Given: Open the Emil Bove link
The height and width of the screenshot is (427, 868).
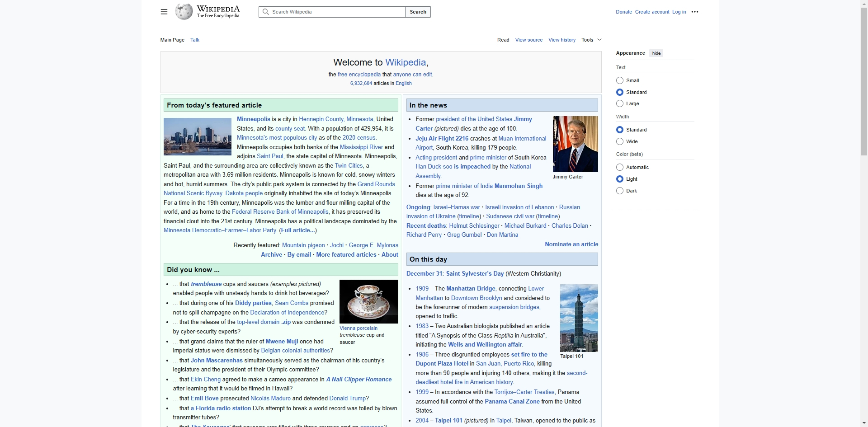Looking at the screenshot, I should coord(204,399).
